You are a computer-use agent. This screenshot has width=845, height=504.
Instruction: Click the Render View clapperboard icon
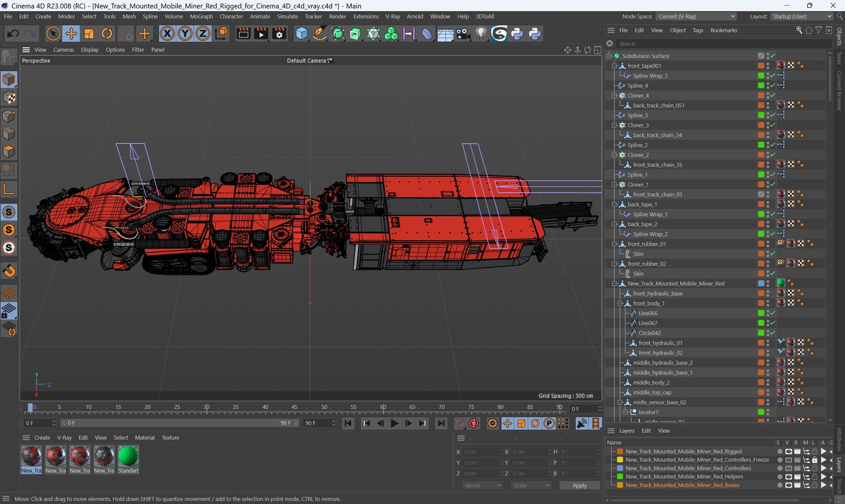(x=243, y=34)
